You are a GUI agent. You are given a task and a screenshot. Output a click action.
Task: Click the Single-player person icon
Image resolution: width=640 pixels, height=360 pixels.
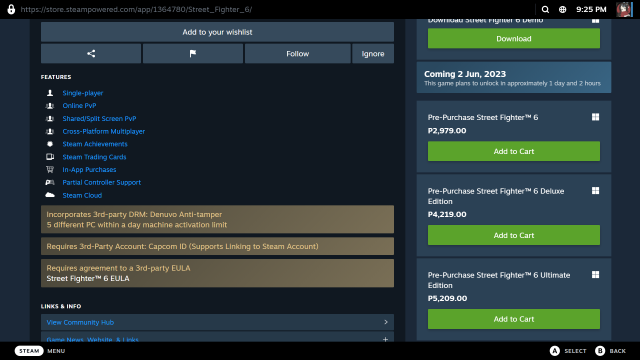click(x=50, y=93)
